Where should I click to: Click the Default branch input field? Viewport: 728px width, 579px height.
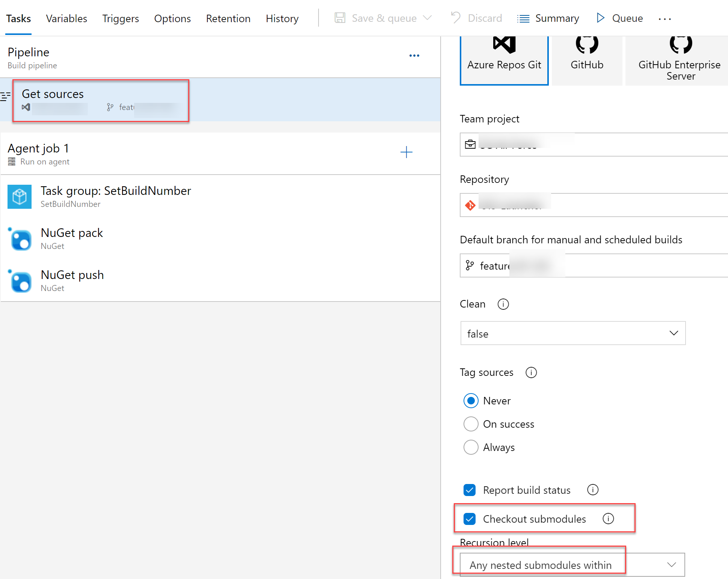point(594,265)
